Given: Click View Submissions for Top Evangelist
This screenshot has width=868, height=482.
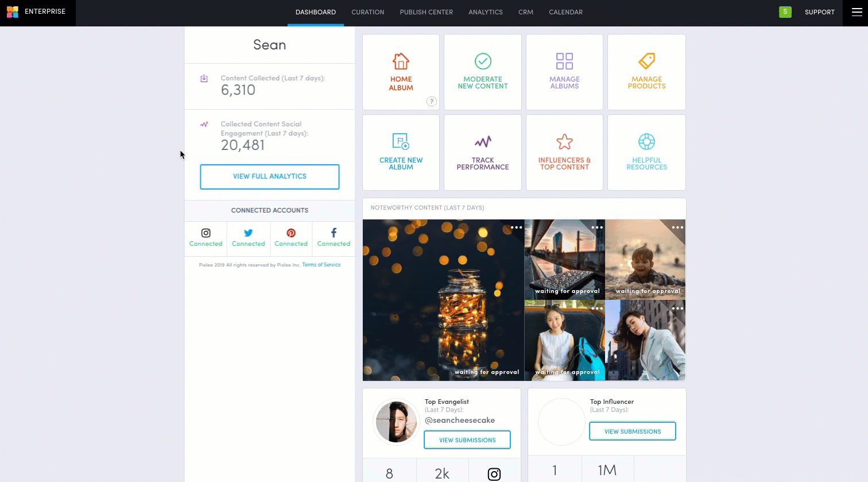Looking at the screenshot, I should tap(467, 440).
